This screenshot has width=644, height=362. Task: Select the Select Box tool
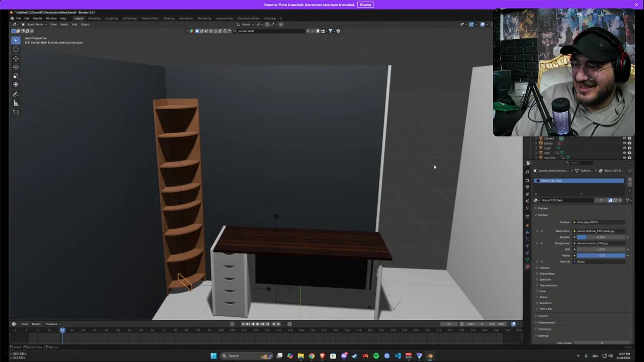(x=16, y=40)
